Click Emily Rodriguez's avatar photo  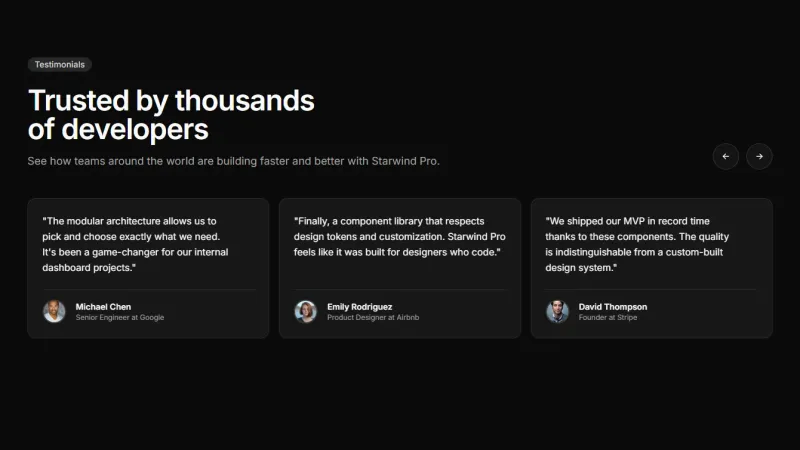tap(306, 311)
